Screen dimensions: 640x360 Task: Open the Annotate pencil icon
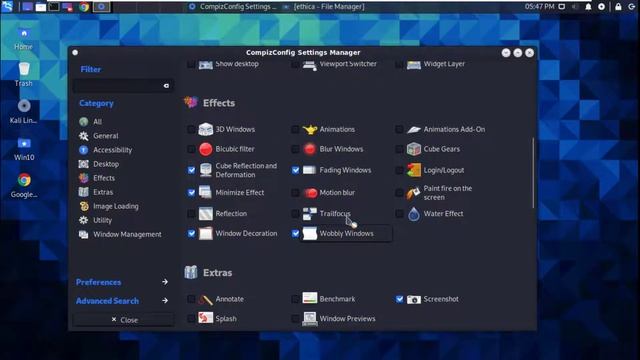click(205, 299)
